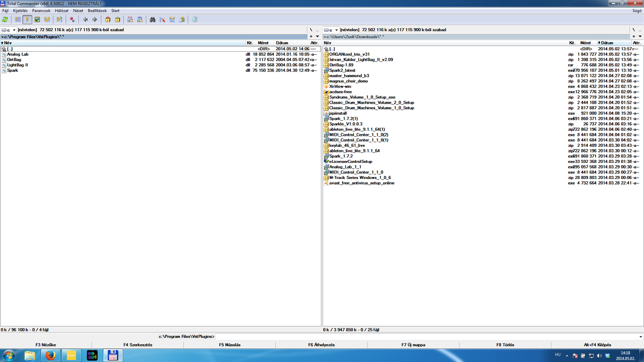Click the volume speaker tray icon

click(599, 355)
